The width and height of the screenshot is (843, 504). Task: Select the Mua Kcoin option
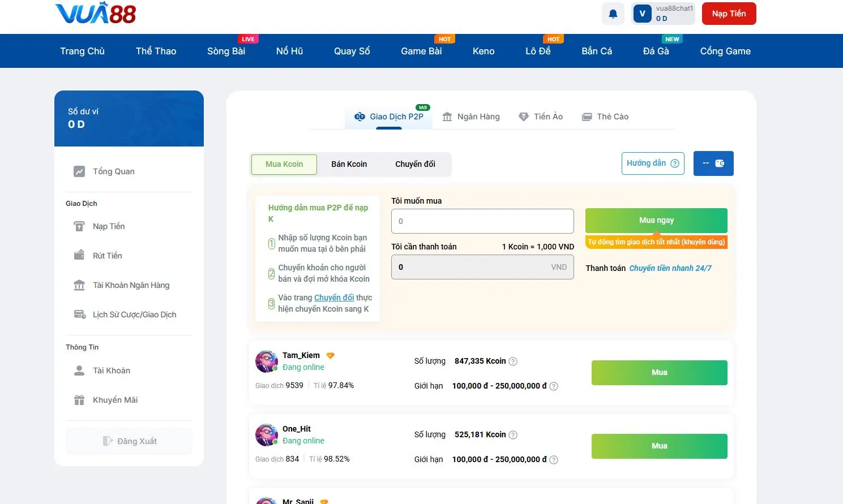[x=284, y=164]
